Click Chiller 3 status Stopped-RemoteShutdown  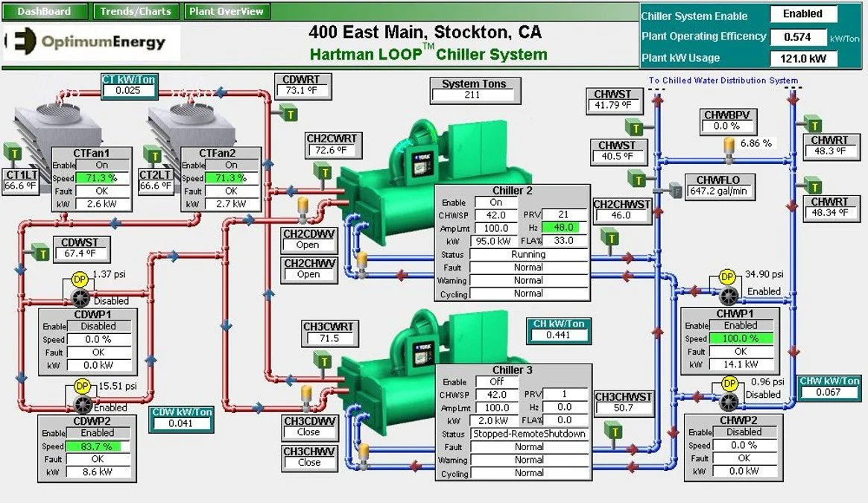[x=529, y=434]
